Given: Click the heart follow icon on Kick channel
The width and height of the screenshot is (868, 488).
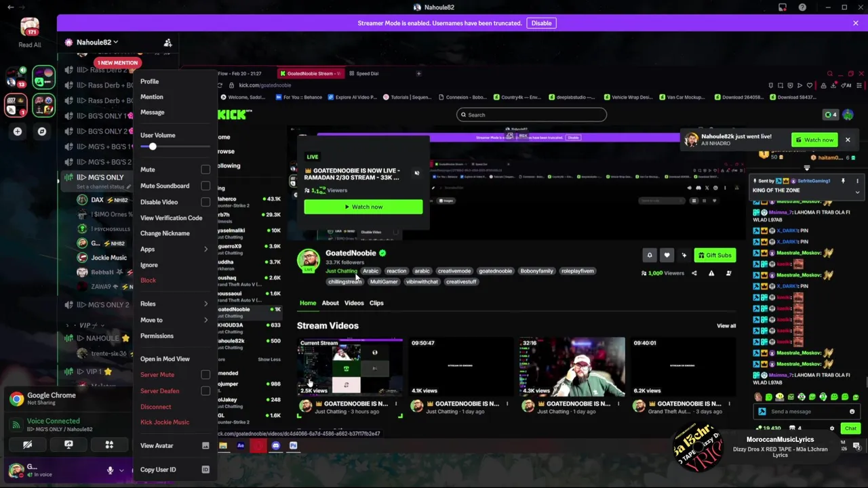Looking at the screenshot, I should [x=667, y=256].
